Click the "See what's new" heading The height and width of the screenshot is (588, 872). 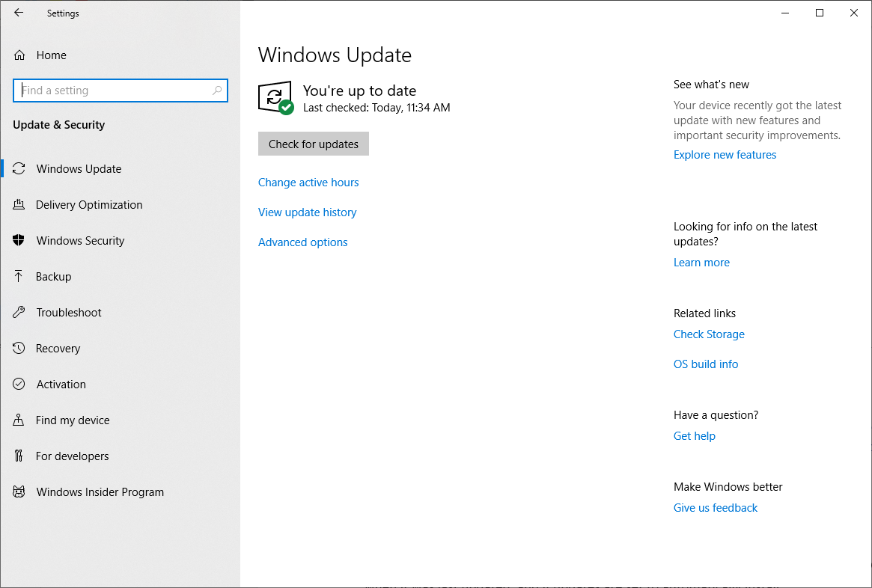click(x=711, y=85)
